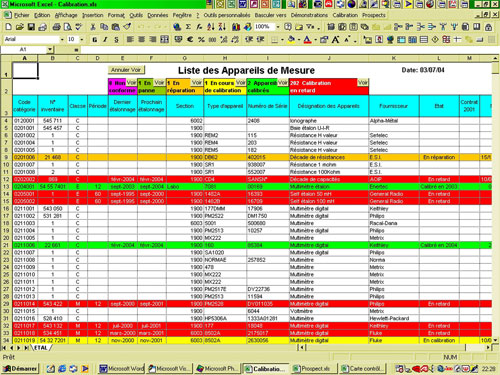Viewport: 500px width, 375px height.
Task: Open the Données menu
Action: click(158, 15)
